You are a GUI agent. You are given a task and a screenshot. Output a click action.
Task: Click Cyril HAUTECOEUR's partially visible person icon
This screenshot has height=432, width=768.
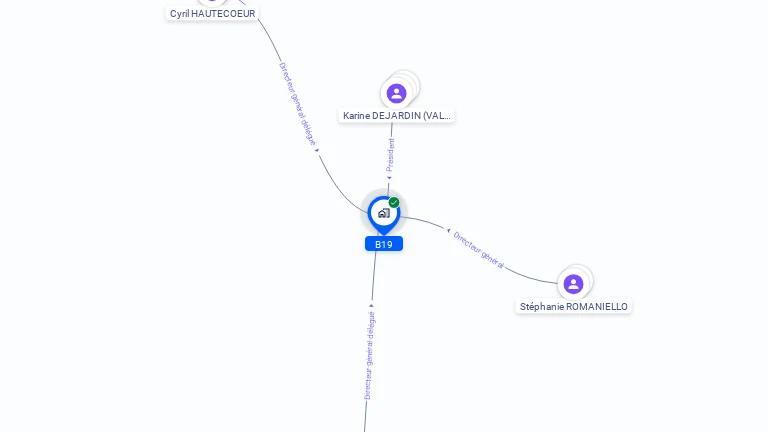(x=212, y=2)
